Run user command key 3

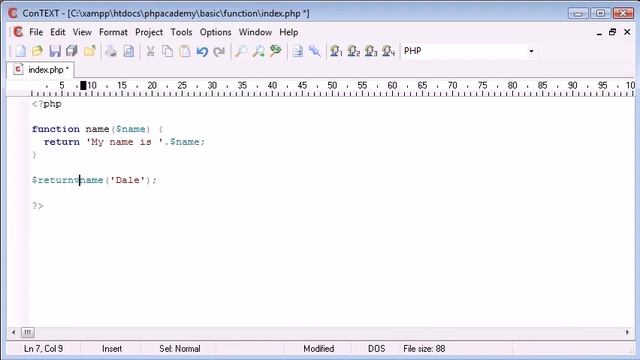click(371, 51)
